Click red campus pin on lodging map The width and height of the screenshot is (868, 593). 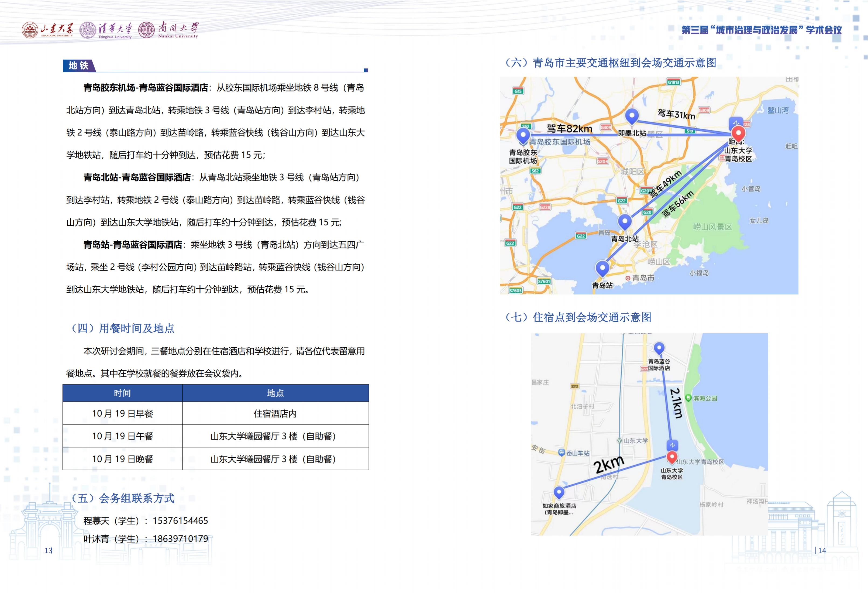tap(672, 457)
